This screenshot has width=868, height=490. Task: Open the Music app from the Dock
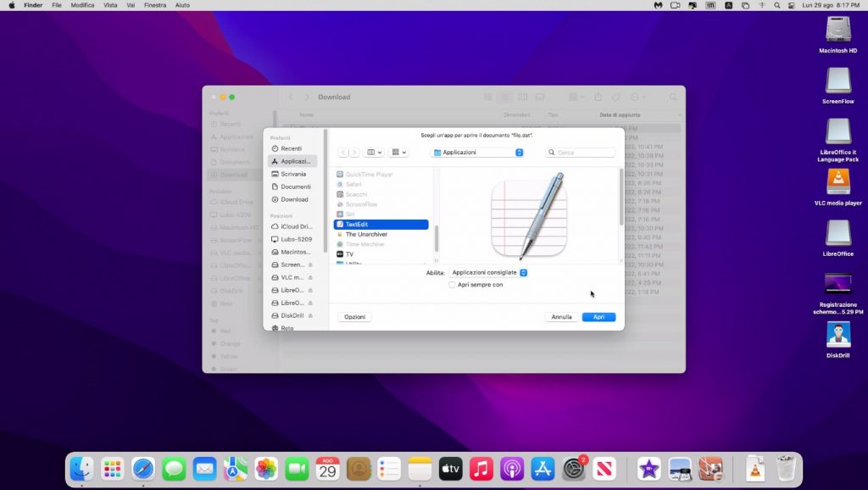pyautogui.click(x=481, y=468)
